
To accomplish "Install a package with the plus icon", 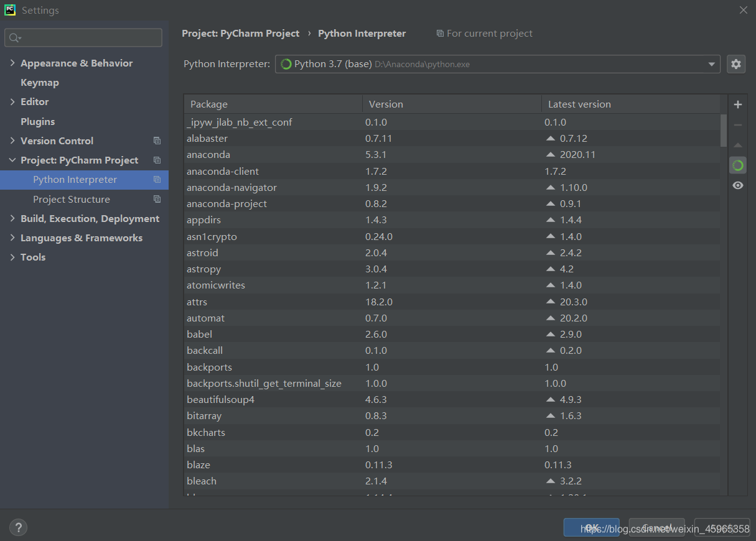I will (738, 104).
